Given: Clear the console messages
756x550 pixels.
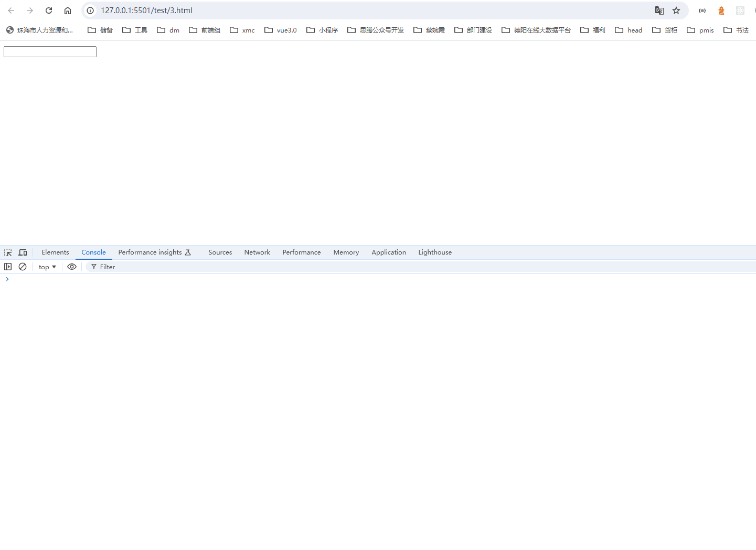Looking at the screenshot, I should coord(22,267).
